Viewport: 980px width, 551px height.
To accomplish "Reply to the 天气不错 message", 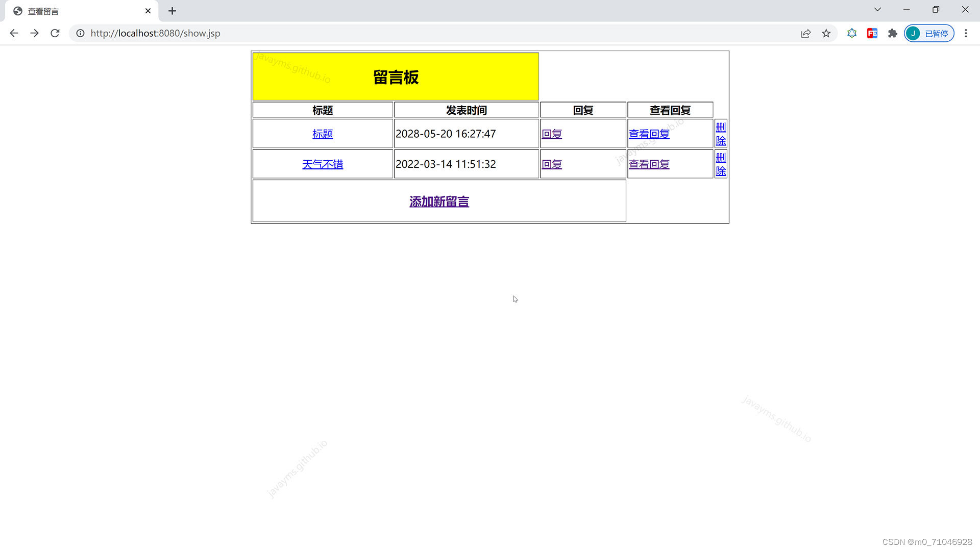I will [x=552, y=164].
